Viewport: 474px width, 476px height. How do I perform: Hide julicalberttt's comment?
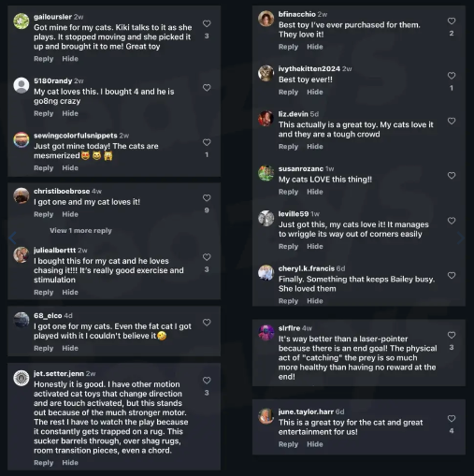click(70, 293)
